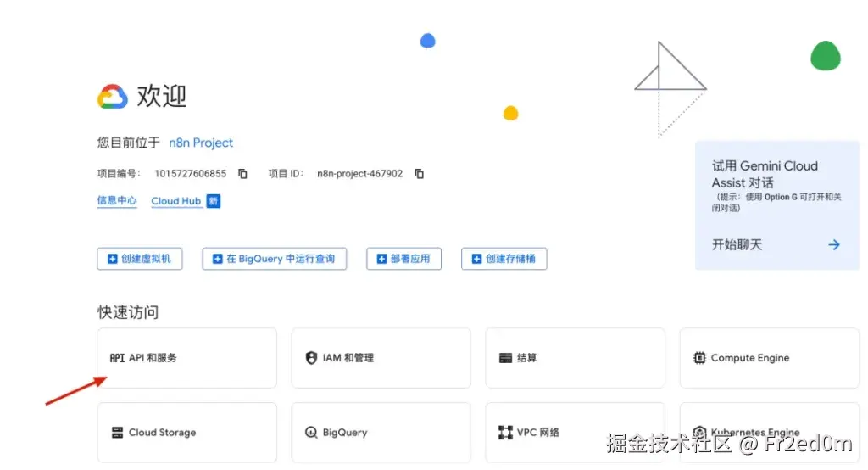The height and width of the screenshot is (470, 868).
Task: Copy the project ID n8n-project-467902
Action: click(419, 173)
